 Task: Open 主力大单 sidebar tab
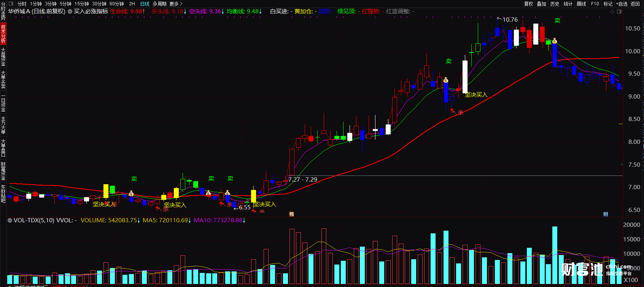3,125
